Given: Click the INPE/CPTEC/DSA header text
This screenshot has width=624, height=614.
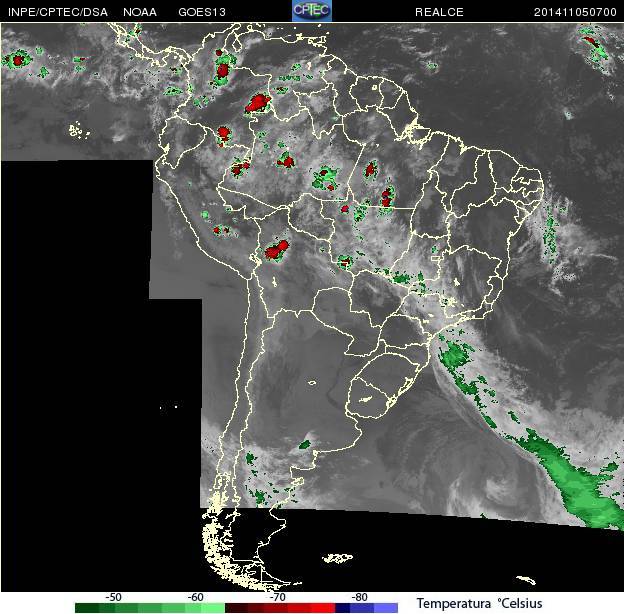Looking at the screenshot, I should (58, 12).
